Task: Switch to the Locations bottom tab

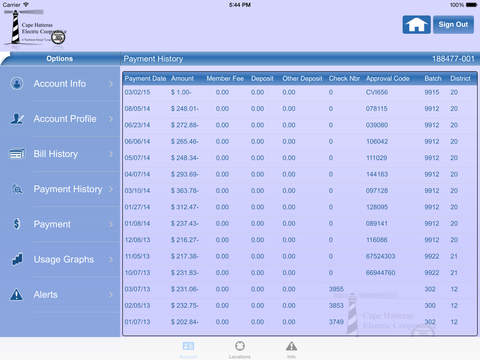Action: point(240,350)
